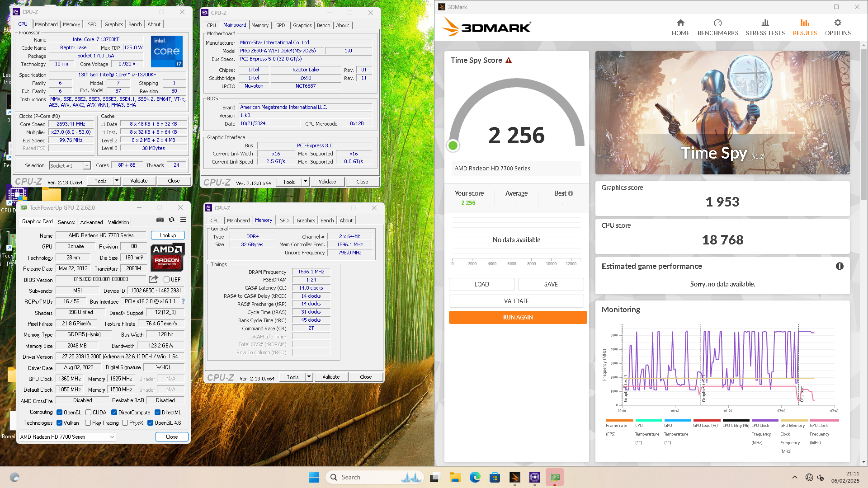This screenshot has height=488, width=868.
Task: Open the GPU-Z hamburger menu
Action: point(183,220)
